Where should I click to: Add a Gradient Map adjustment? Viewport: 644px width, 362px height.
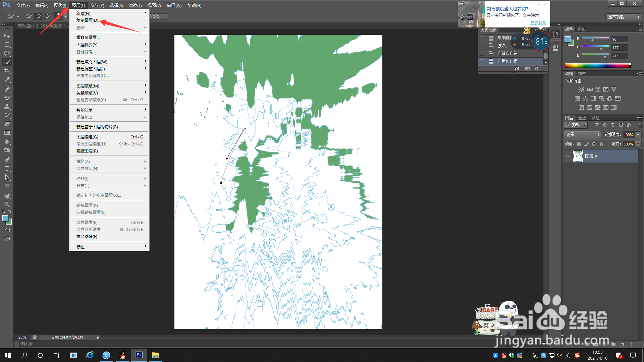pyautogui.click(x=614, y=108)
